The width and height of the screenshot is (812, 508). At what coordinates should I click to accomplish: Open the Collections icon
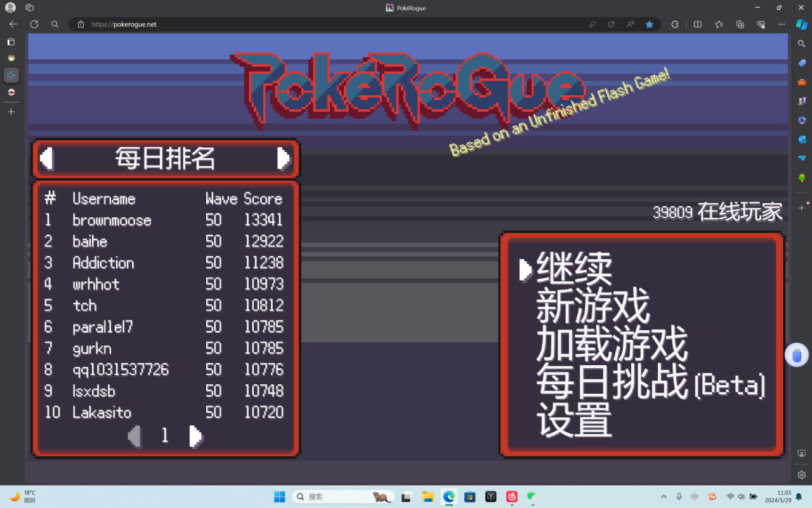[x=740, y=24]
